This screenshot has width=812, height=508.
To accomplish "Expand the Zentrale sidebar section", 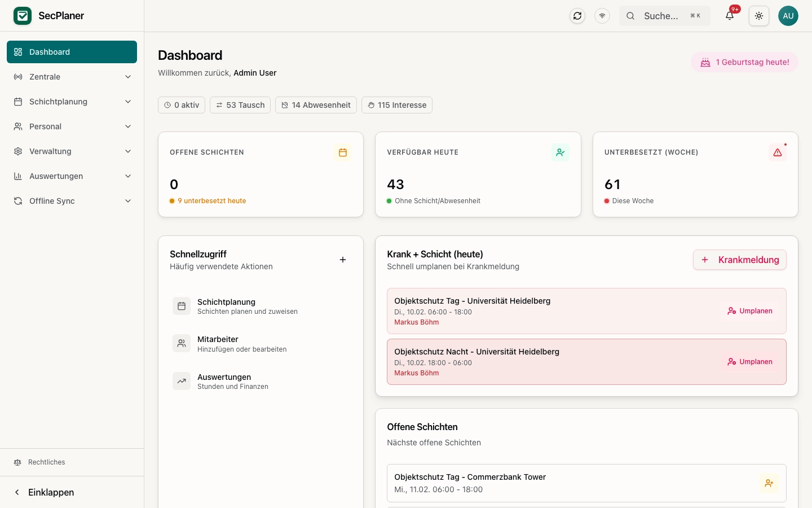I will pos(72,77).
